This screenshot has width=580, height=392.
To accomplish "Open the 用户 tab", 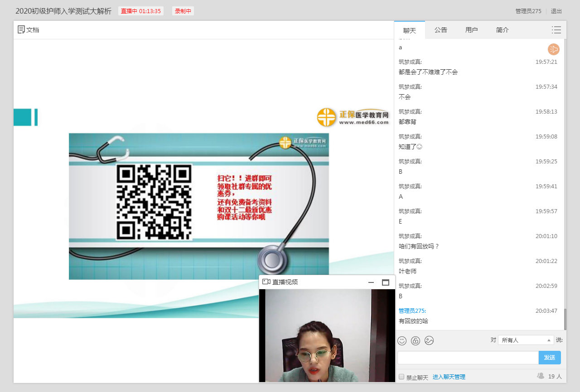I will tap(471, 30).
